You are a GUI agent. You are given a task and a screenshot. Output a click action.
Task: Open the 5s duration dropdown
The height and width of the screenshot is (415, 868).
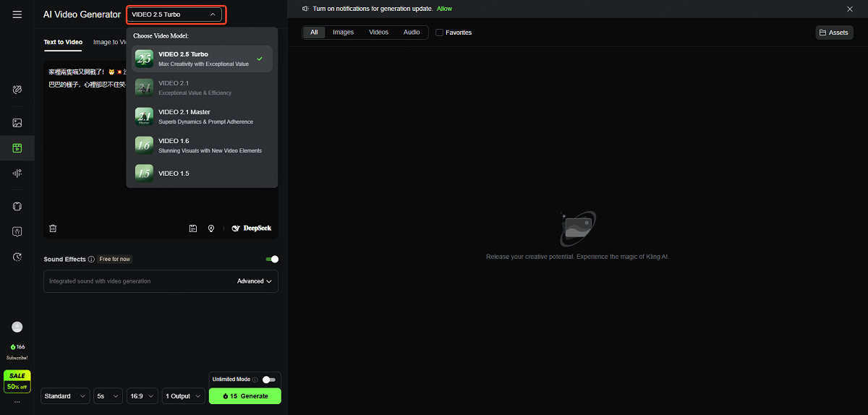click(108, 396)
